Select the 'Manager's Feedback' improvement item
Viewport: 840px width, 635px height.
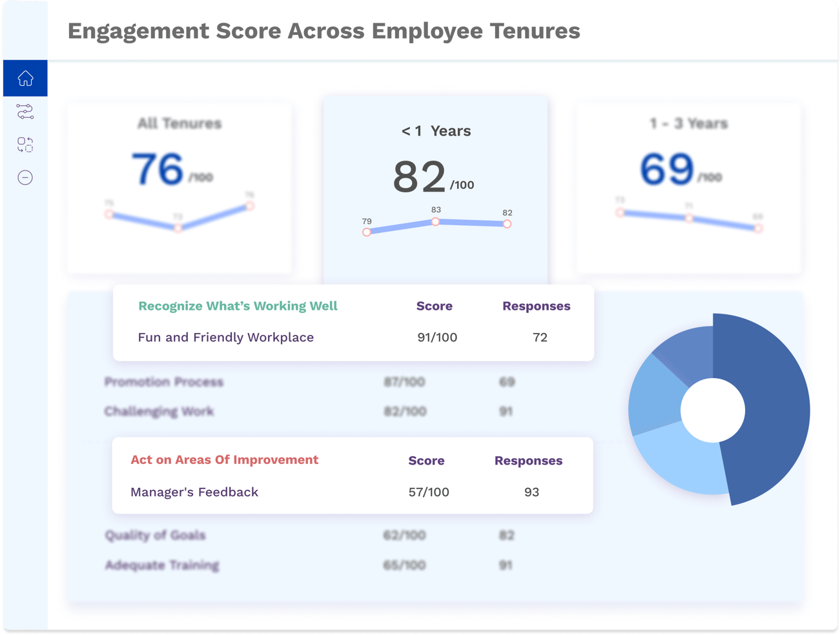195,492
